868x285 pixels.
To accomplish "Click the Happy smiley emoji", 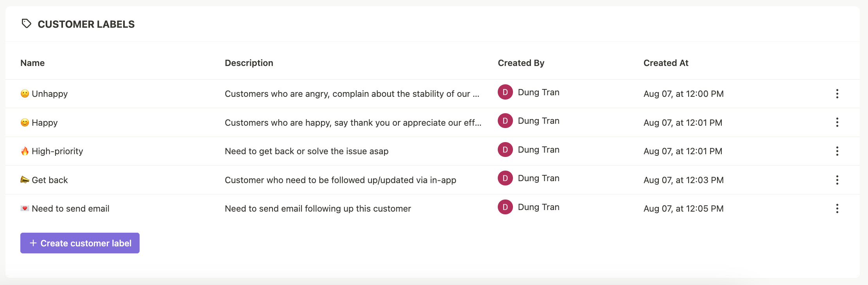I will click(25, 123).
